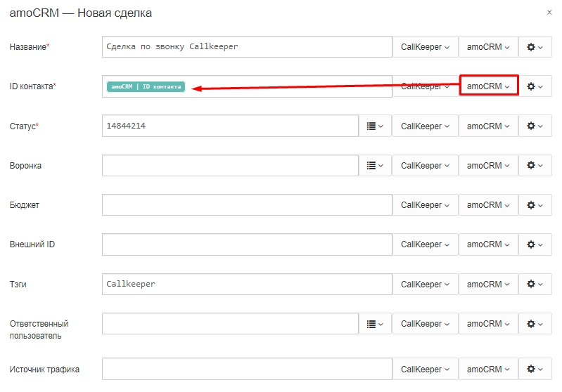Expand CallKeeper dropdown in Статус row
Image resolution: width=562 pixels, height=392 pixels.
click(426, 126)
